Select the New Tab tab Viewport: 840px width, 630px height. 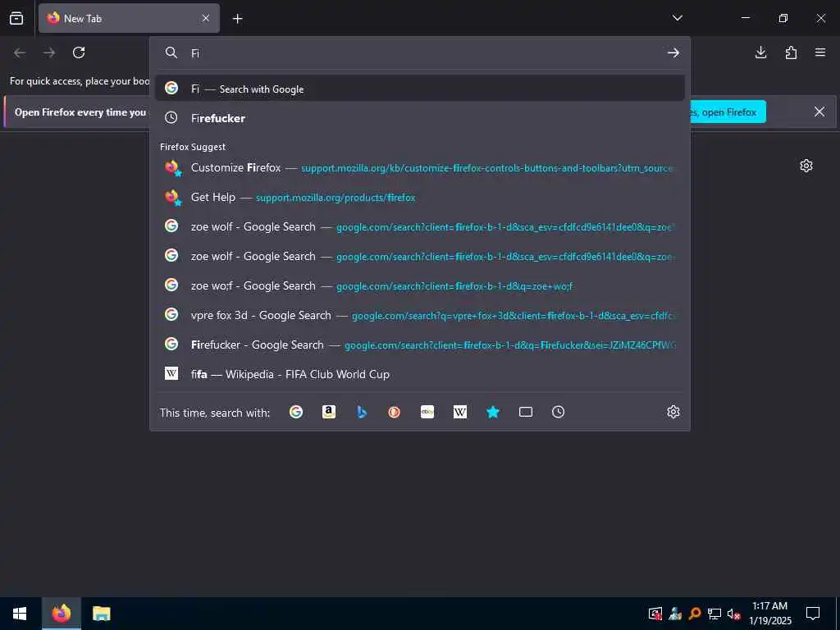tap(129, 18)
